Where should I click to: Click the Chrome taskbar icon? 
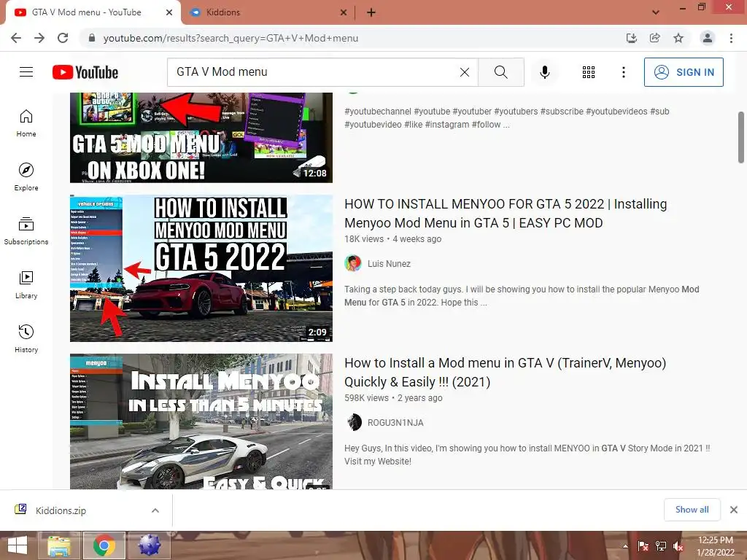pyautogui.click(x=104, y=545)
